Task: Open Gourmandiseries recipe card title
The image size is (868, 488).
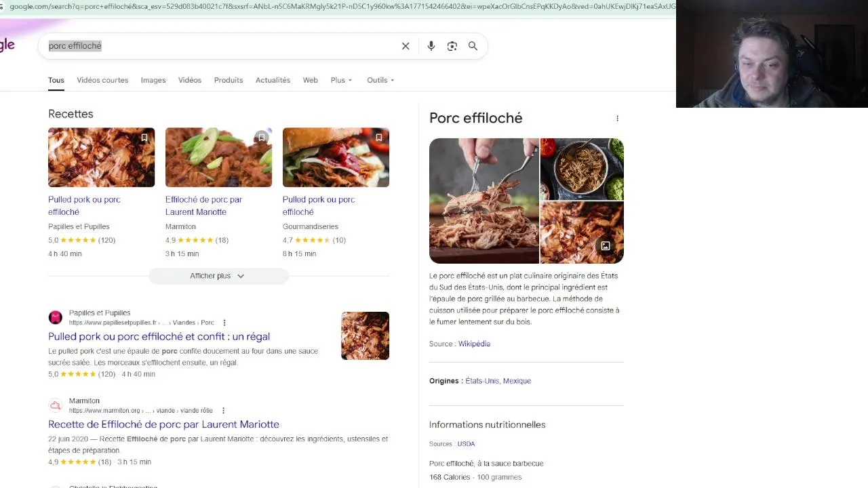Action: (319, 205)
